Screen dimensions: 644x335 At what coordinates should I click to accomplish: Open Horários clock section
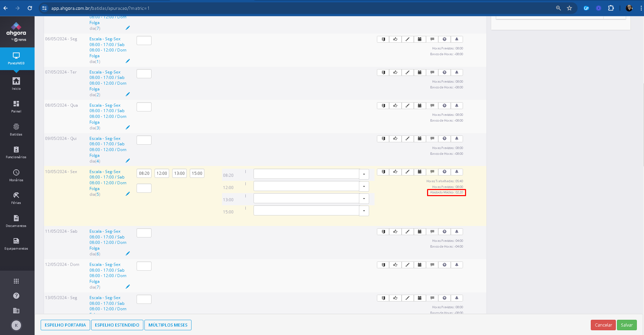tap(16, 175)
